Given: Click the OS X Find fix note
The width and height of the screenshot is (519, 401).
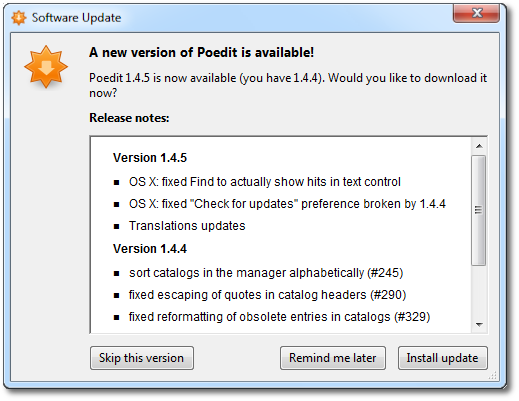Looking at the screenshot, I should pyautogui.click(x=265, y=182).
